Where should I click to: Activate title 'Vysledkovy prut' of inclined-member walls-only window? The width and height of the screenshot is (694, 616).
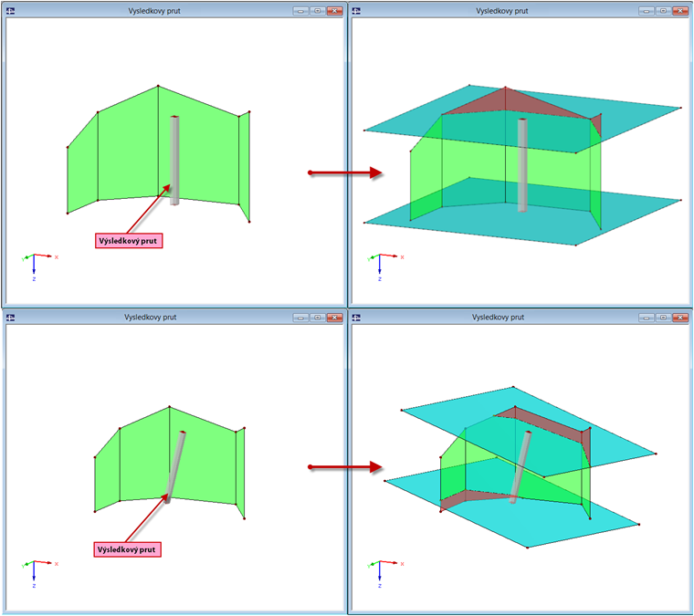(150, 317)
